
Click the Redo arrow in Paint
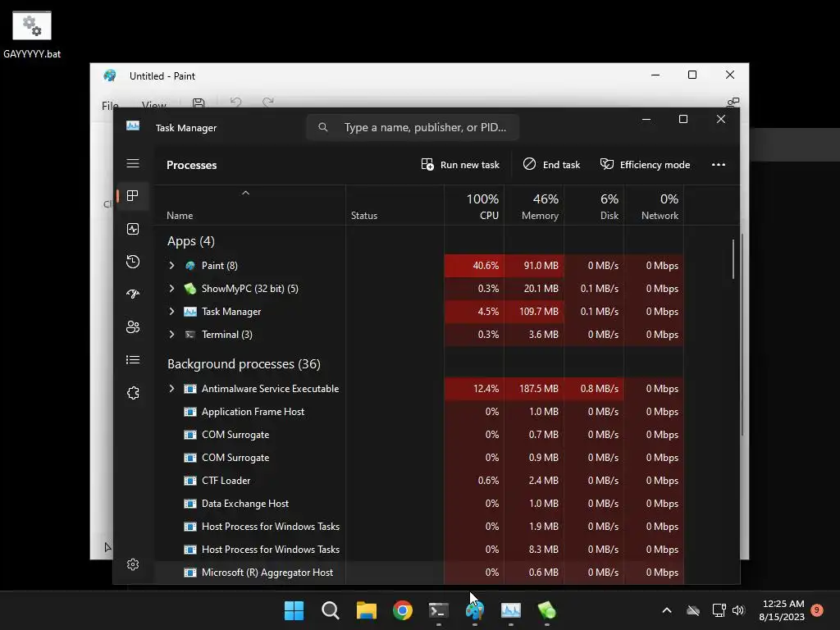[268, 102]
